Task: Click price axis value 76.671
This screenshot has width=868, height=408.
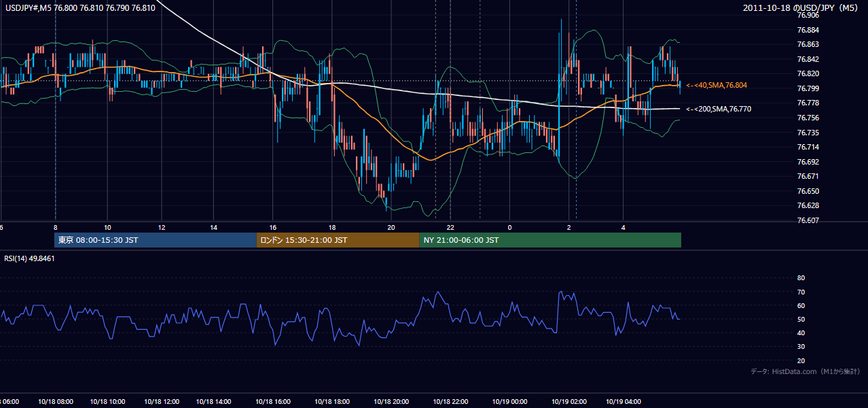Action: pyautogui.click(x=808, y=176)
